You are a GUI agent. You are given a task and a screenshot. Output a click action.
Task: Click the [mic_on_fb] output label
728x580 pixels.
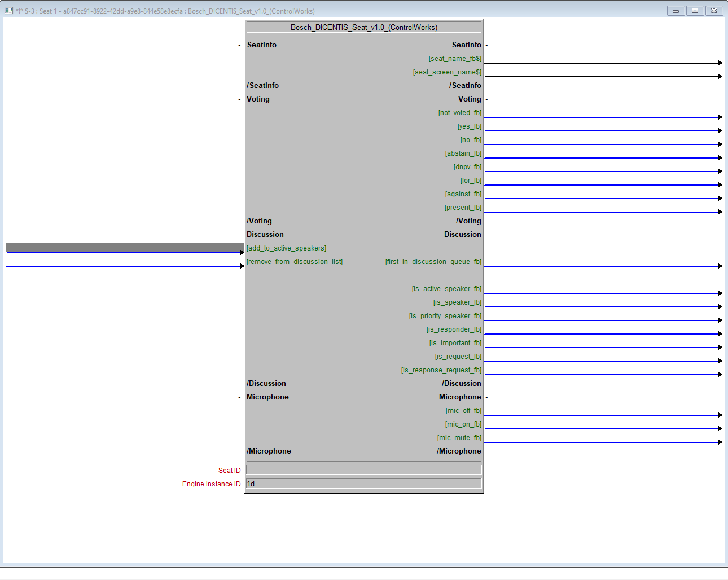463,424
